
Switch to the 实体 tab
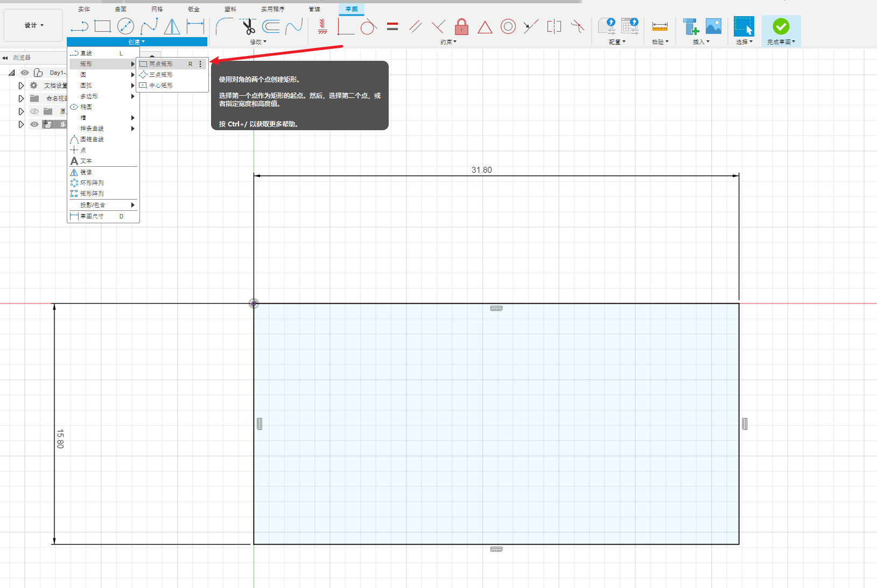(x=84, y=9)
